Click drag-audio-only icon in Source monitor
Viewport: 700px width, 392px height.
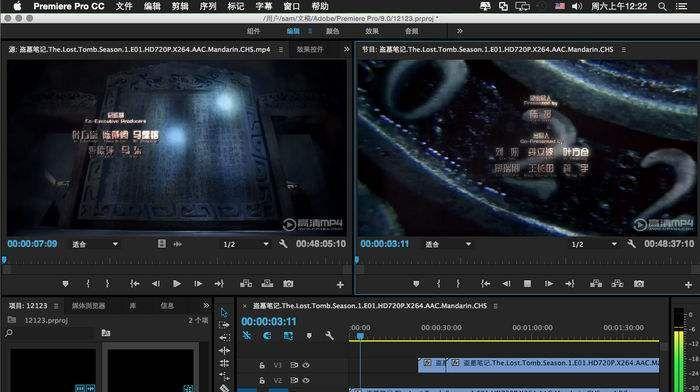(178, 244)
